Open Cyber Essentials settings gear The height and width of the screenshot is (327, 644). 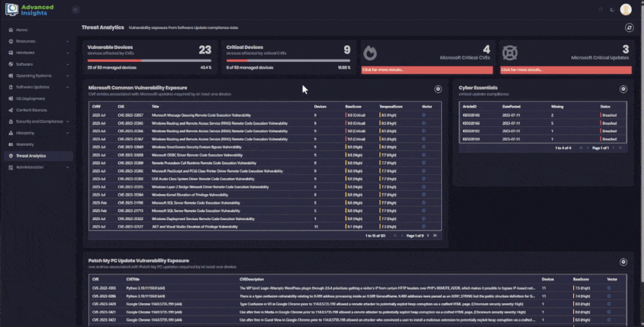623,89
